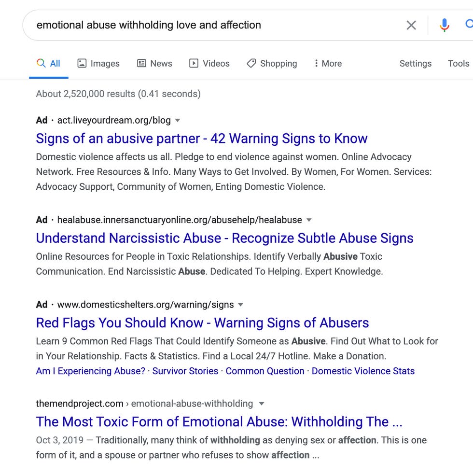The width and height of the screenshot is (473, 476).
Task: Expand ad info arrow beside www.domesticshelters.org/warning/signs
Action: pyautogui.click(x=241, y=305)
